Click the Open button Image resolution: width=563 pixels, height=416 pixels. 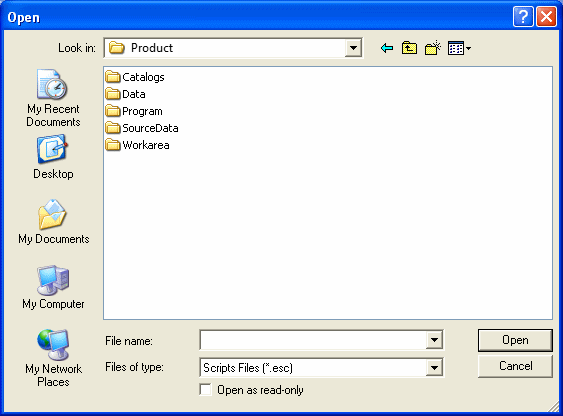515,340
